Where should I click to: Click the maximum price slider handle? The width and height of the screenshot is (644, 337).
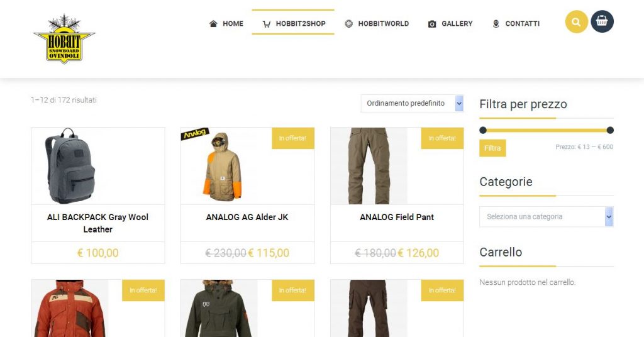(x=610, y=130)
